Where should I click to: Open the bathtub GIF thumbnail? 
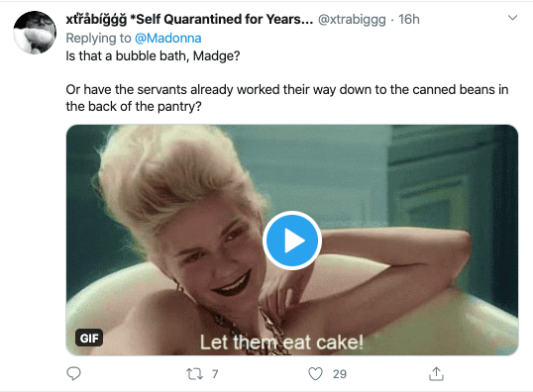tap(292, 241)
